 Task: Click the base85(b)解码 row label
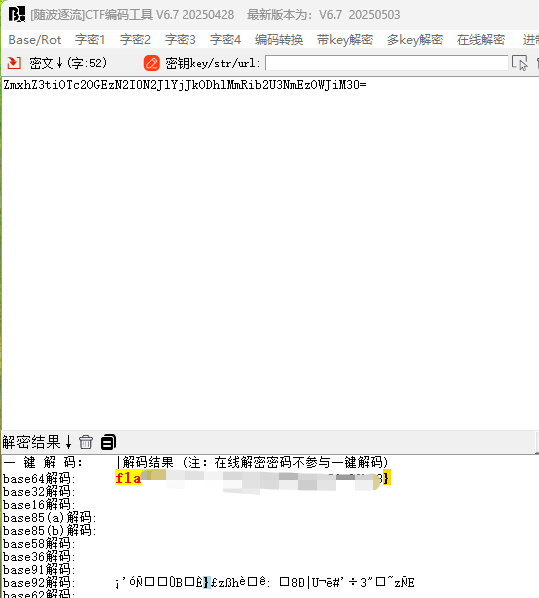pos(50,531)
